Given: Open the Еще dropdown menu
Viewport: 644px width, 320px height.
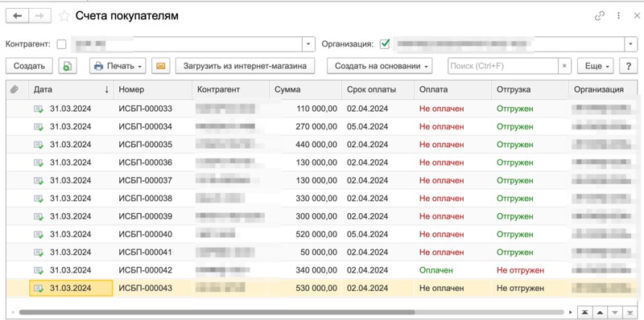Looking at the screenshot, I should pyautogui.click(x=596, y=66).
